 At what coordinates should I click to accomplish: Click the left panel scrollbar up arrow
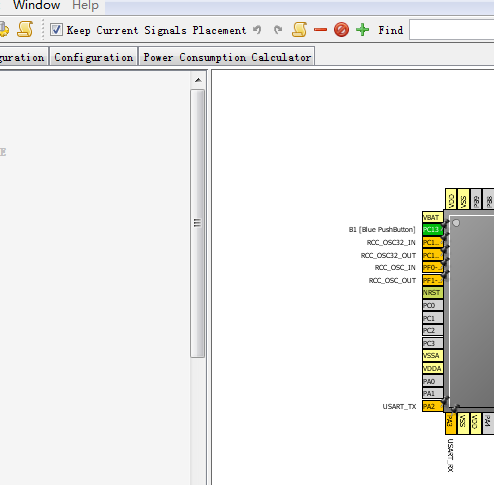(x=198, y=80)
